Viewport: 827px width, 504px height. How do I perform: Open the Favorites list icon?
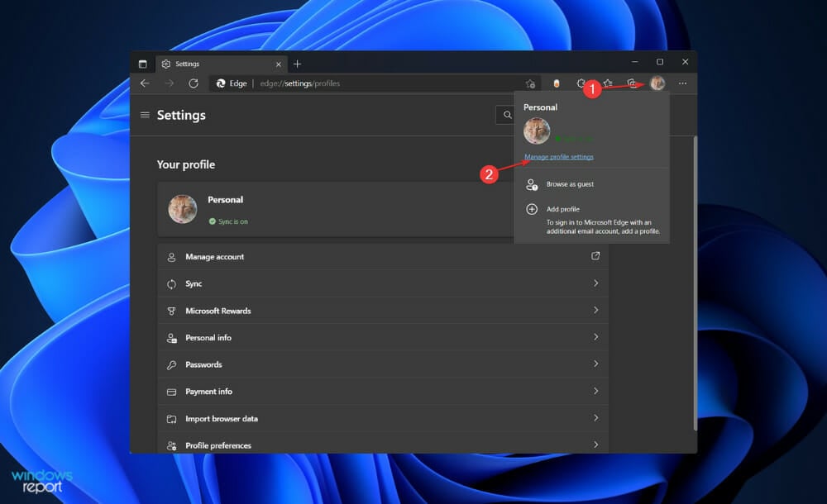608,83
